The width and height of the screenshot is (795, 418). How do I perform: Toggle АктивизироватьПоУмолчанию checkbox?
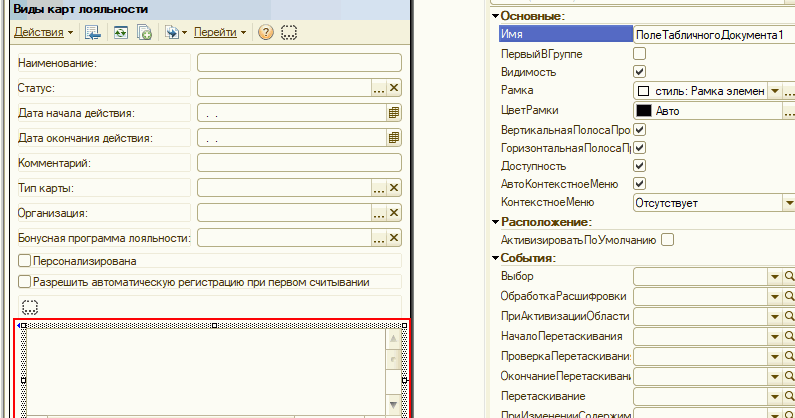coord(668,239)
